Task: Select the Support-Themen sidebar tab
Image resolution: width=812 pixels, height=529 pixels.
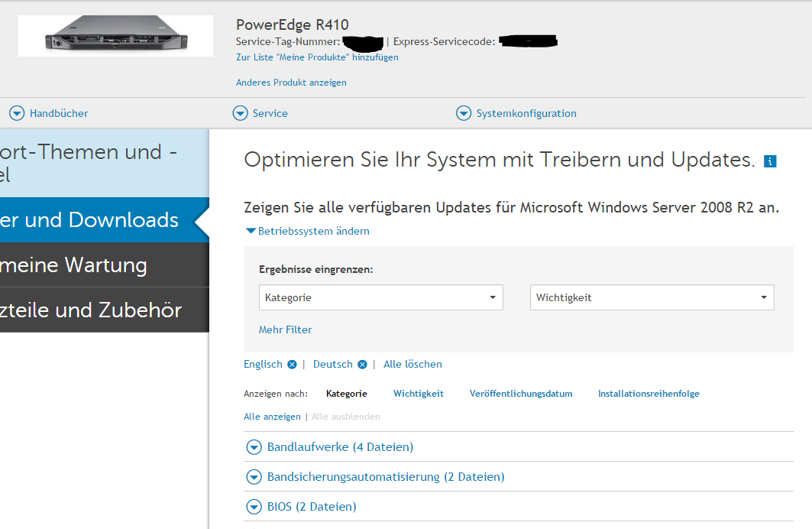Action: point(105,163)
